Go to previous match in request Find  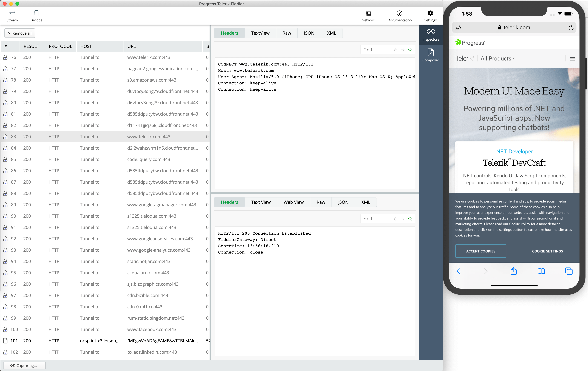(x=395, y=50)
